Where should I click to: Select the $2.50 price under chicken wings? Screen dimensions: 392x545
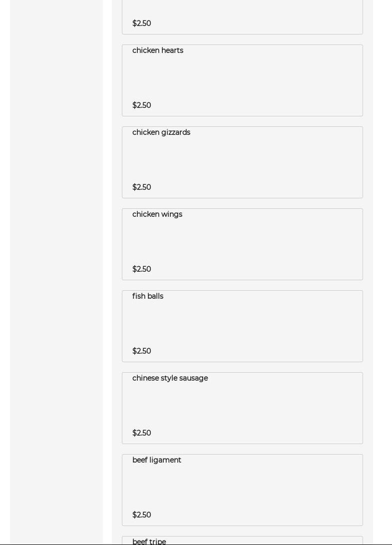click(142, 269)
